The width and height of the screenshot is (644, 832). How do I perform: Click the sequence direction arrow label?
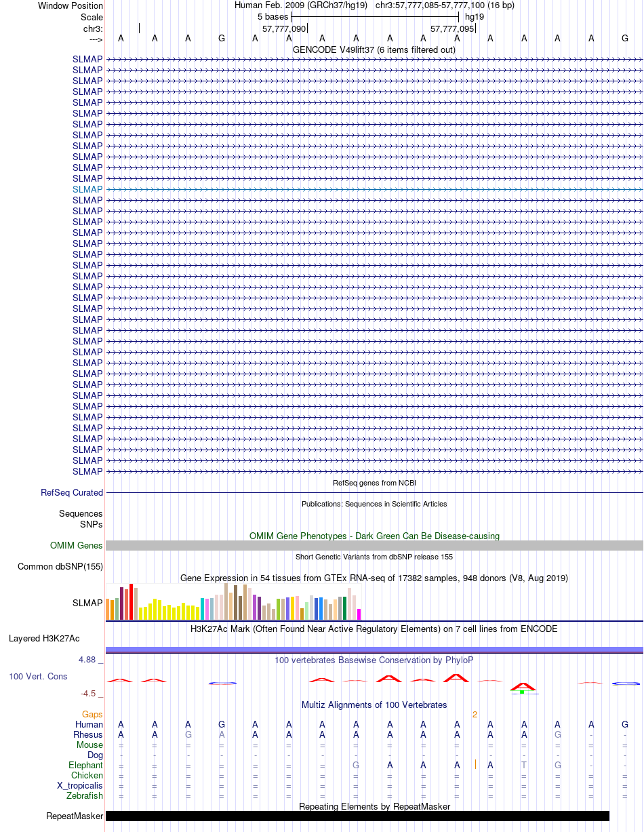pos(95,39)
